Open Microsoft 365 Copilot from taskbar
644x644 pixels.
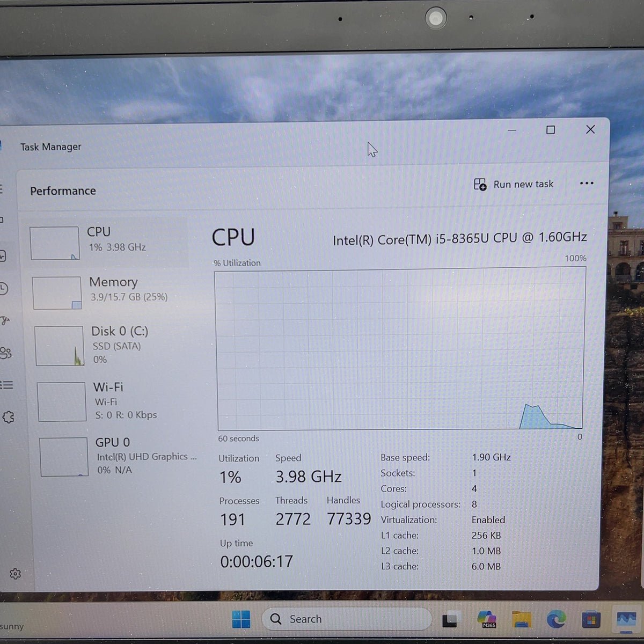pyautogui.click(x=486, y=619)
